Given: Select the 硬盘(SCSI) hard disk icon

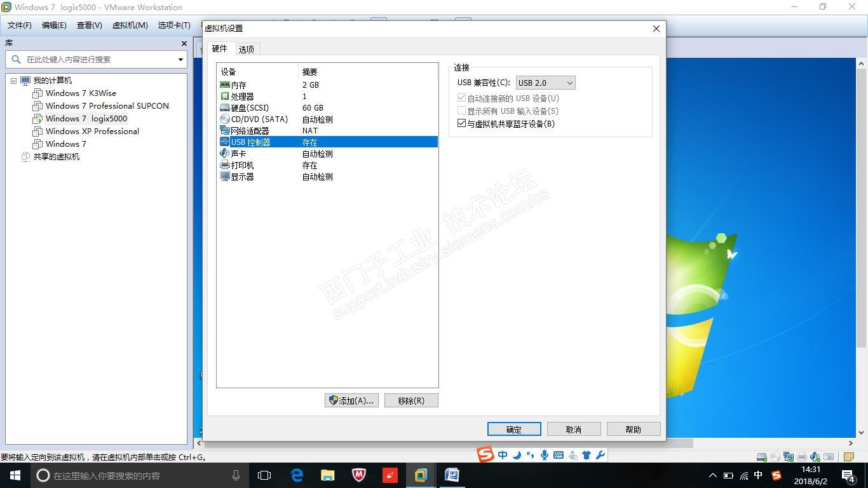Looking at the screenshot, I should coord(224,107).
